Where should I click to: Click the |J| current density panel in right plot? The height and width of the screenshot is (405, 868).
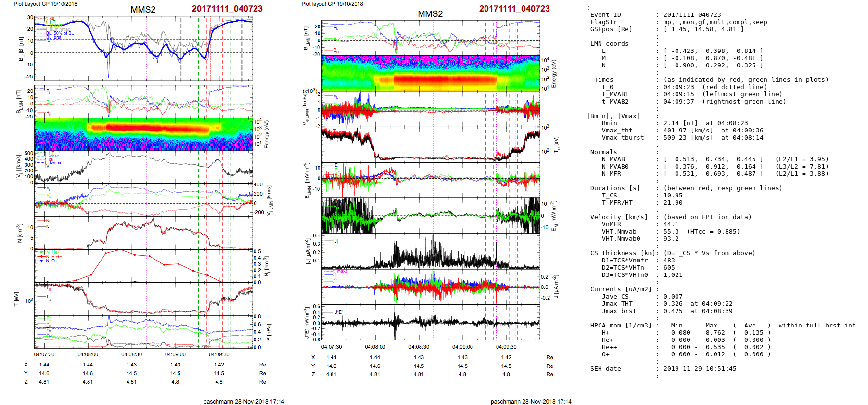pyautogui.click(x=431, y=252)
